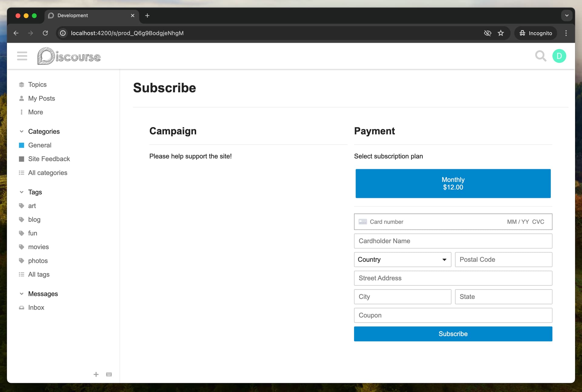
Task: Select the Monthly $12.00 plan
Action: [x=453, y=183]
